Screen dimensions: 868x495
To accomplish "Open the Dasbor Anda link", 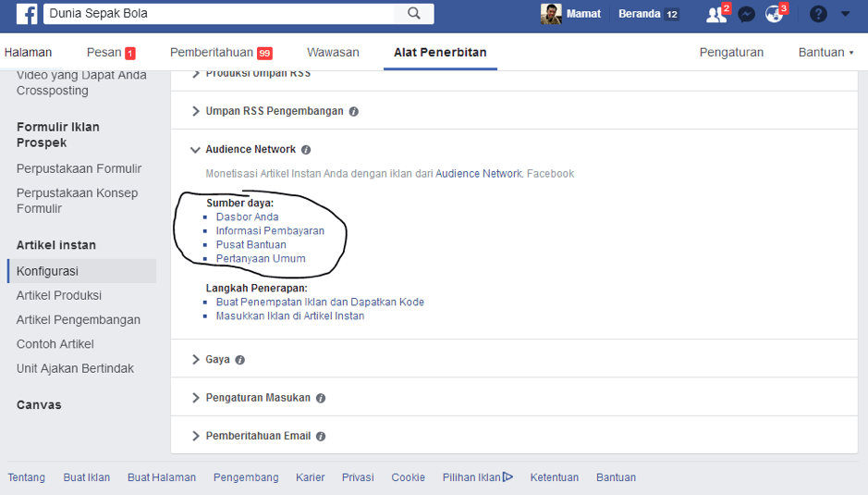I will click(247, 217).
